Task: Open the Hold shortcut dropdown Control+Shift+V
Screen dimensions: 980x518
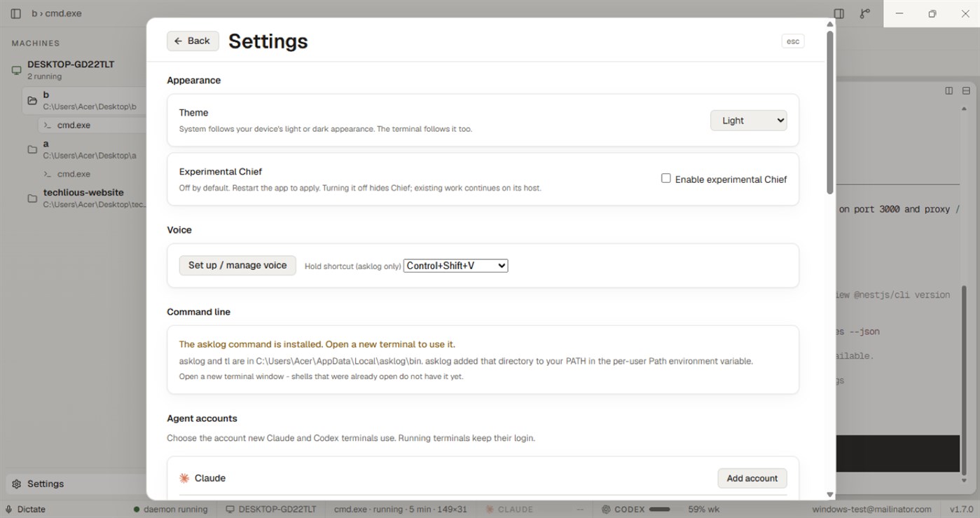Action: [x=455, y=266]
